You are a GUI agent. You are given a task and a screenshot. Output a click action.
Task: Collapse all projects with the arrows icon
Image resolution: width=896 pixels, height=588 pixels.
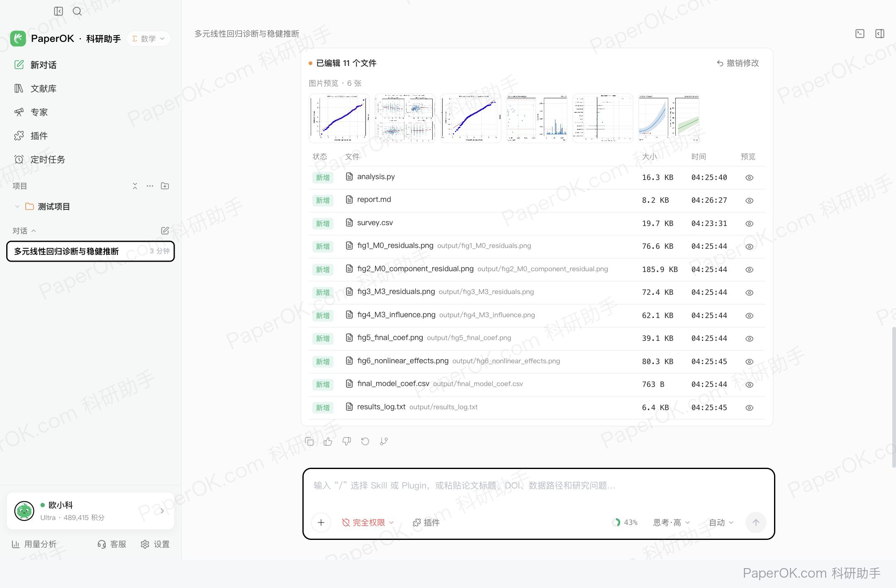click(x=135, y=186)
